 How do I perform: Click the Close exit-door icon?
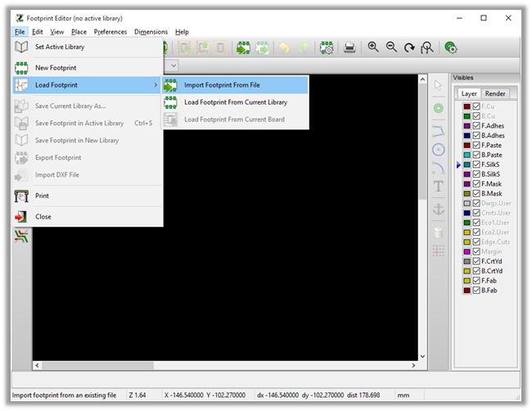[21, 216]
